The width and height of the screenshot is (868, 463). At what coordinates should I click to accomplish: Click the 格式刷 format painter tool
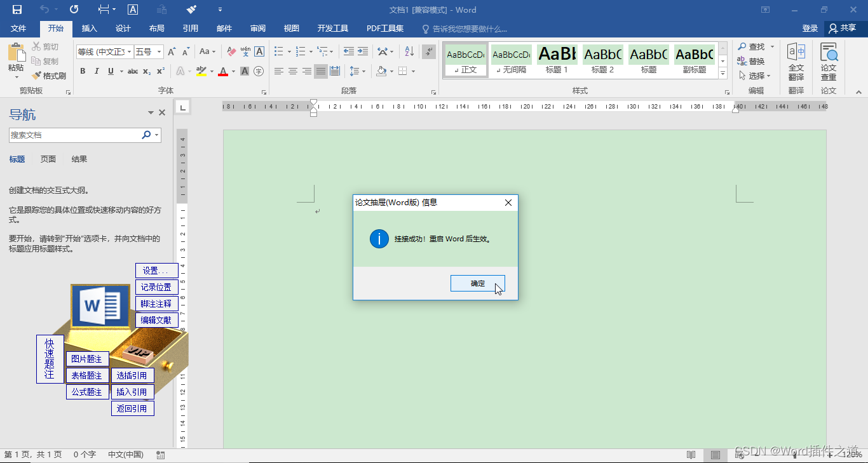click(49, 76)
